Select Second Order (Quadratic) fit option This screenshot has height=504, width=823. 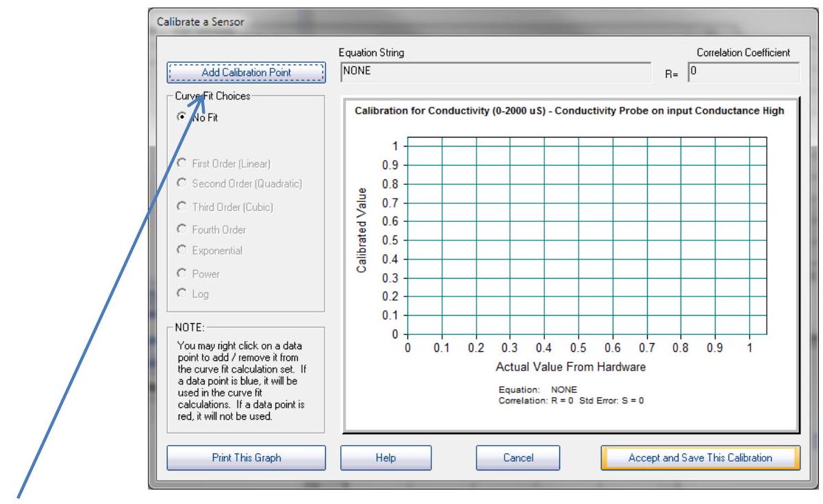[182, 184]
